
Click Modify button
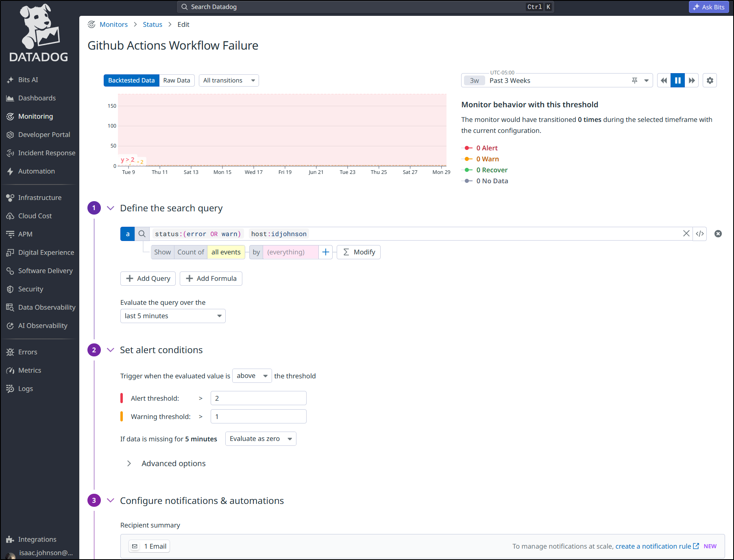[359, 252]
